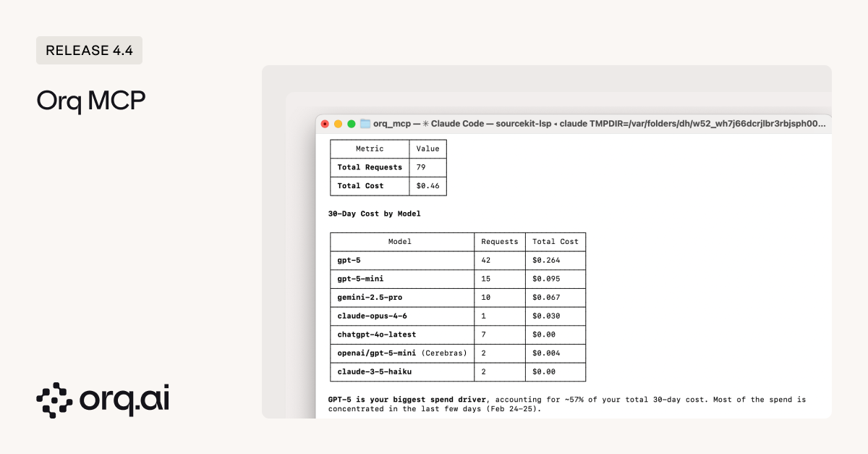Select the $0.46 total cost value
The width and height of the screenshot is (868, 454).
point(427,186)
